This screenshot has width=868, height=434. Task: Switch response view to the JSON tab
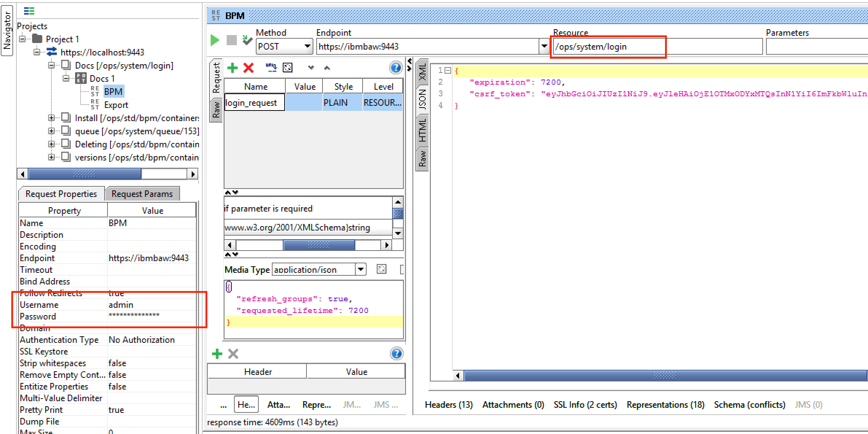[422, 100]
